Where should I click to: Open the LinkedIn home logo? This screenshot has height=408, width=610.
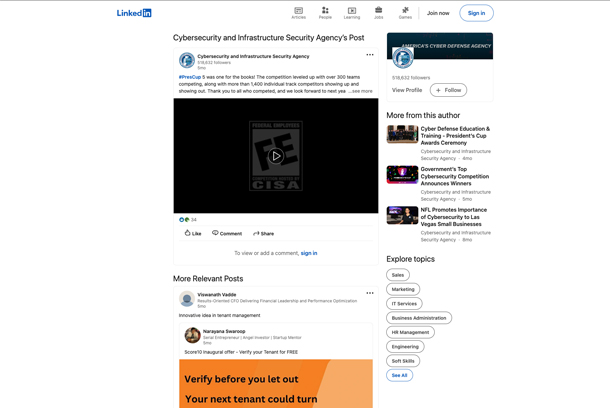coord(134,13)
